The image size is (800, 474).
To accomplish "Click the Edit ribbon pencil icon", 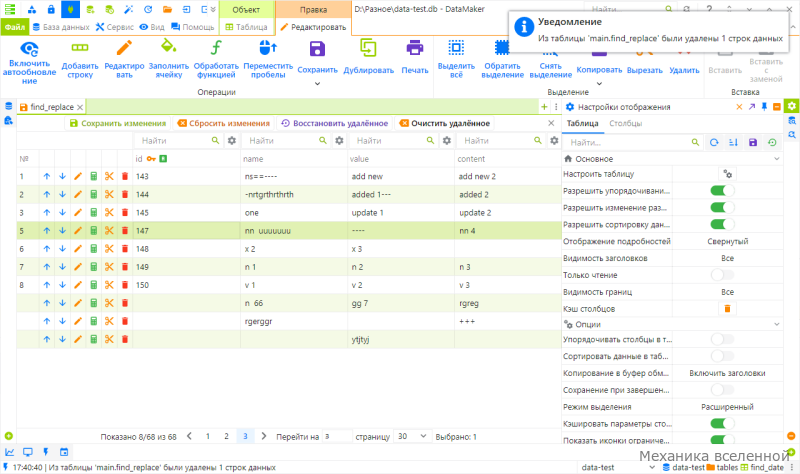I will click(124, 48).
